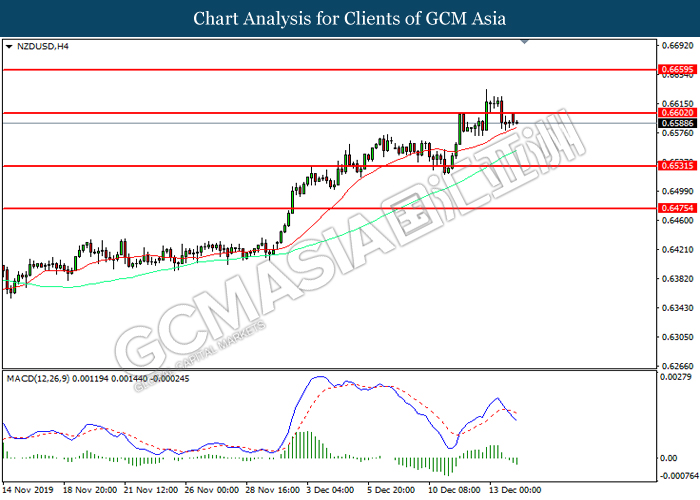
Task: Click the 21 Nov 12:00 time label
Action: pyautogui.click(x=151, y=490)
